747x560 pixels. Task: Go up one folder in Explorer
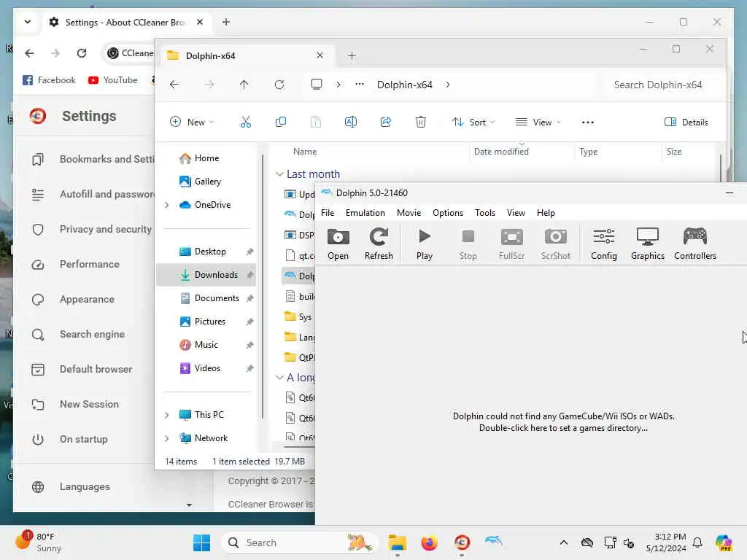[x=244, y=85]
